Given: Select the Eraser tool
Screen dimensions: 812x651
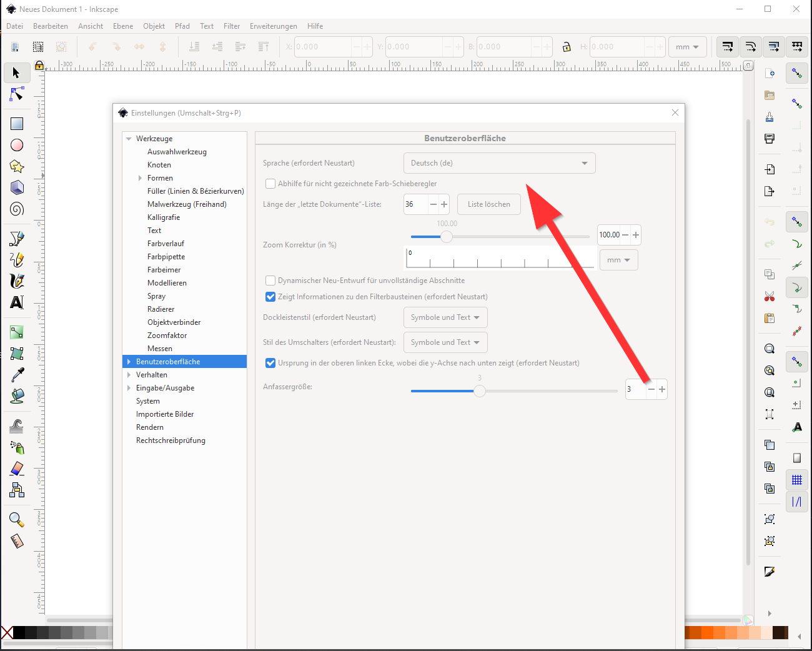Looking at the screenshot, I should [16, 469].
